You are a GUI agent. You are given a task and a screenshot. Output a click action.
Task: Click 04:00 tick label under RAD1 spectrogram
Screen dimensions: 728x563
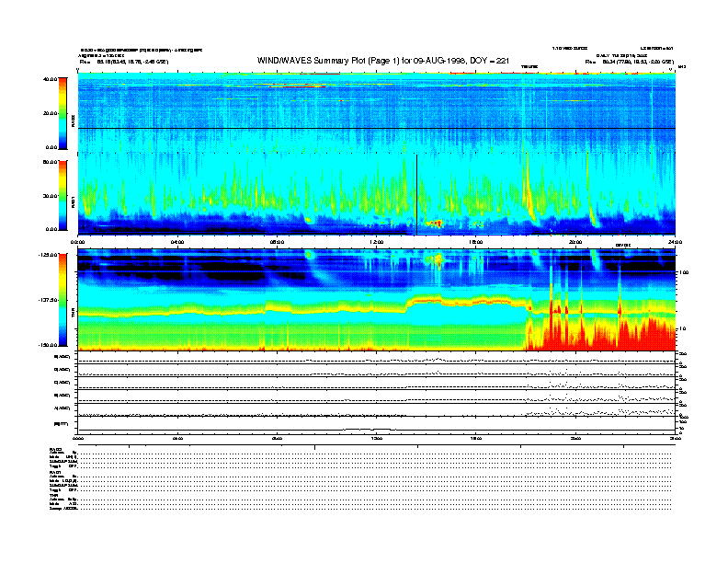[x=177, y=242]
